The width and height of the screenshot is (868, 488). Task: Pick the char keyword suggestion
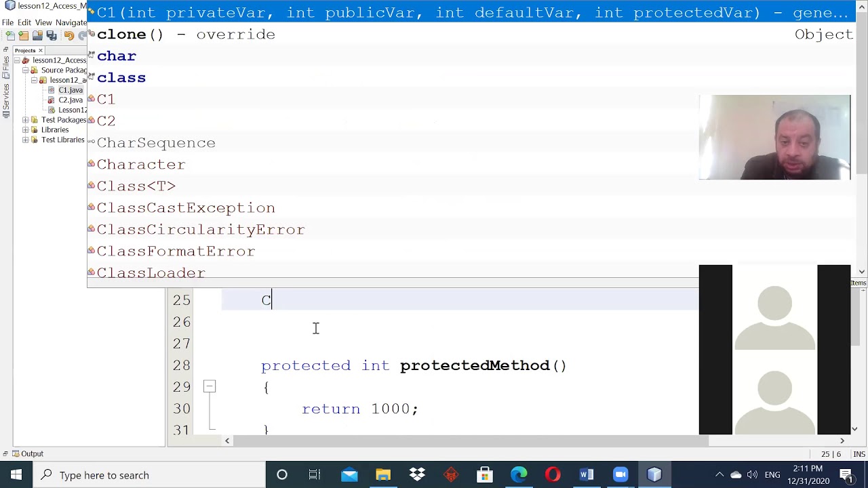point(471,56)
